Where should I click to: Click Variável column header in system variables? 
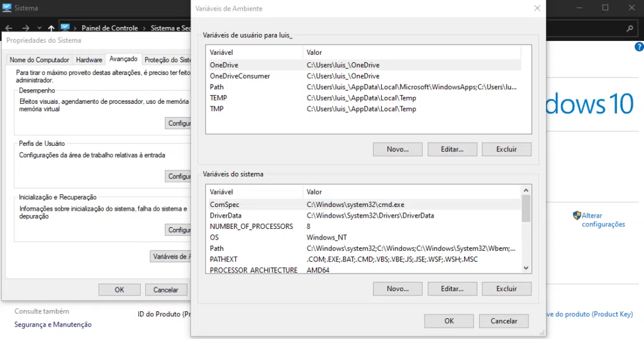pos(255,191)
